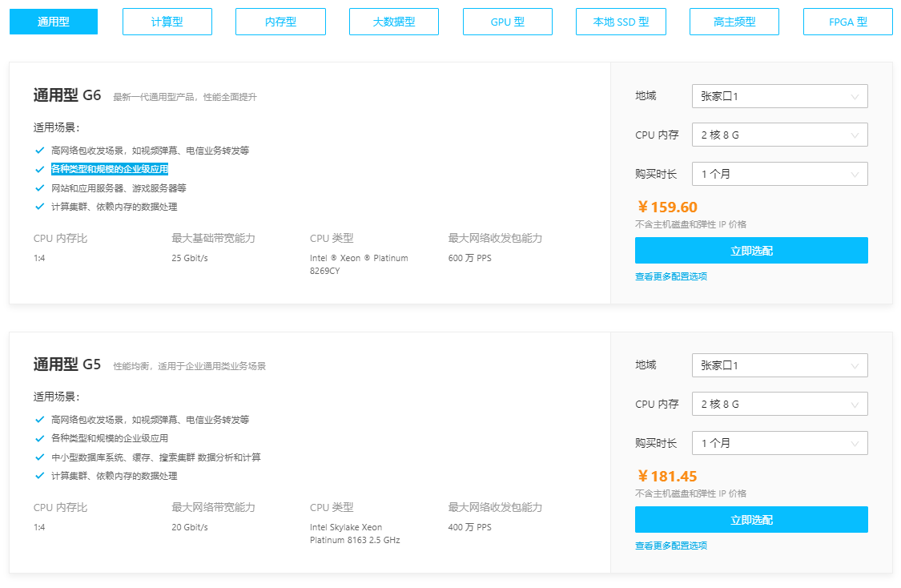Switch to the 计算型 tab
This screenshot has height=588, width=901.
pos(167,22)
